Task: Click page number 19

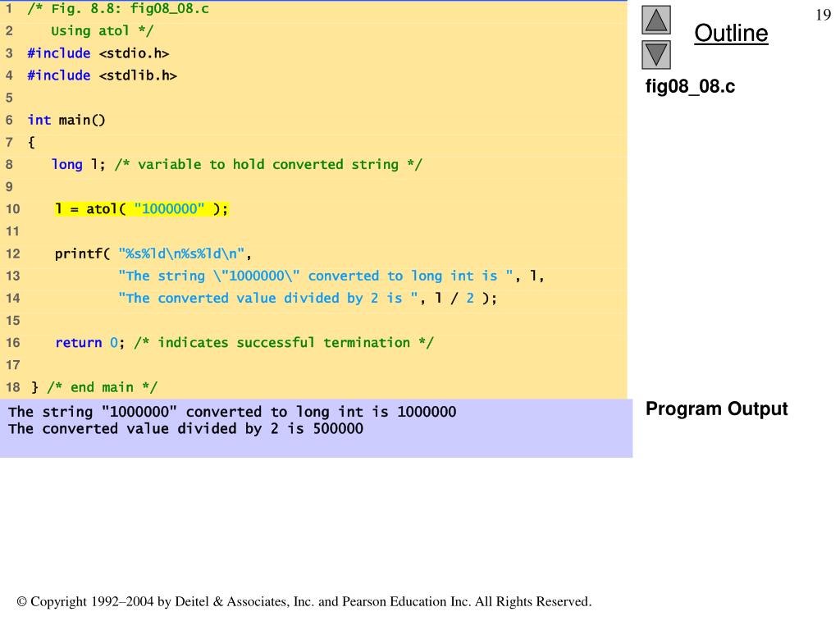Action: tap(824, 15)
